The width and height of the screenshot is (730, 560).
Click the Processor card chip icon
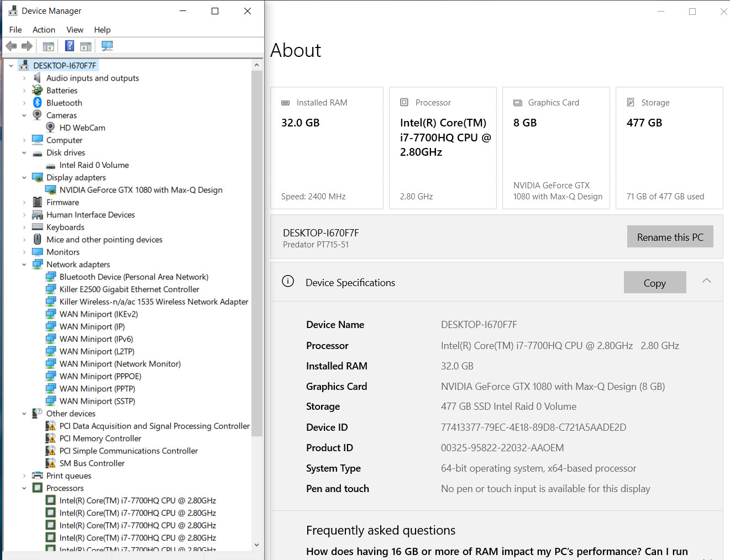pyautogui.click(x=405, y=102)
